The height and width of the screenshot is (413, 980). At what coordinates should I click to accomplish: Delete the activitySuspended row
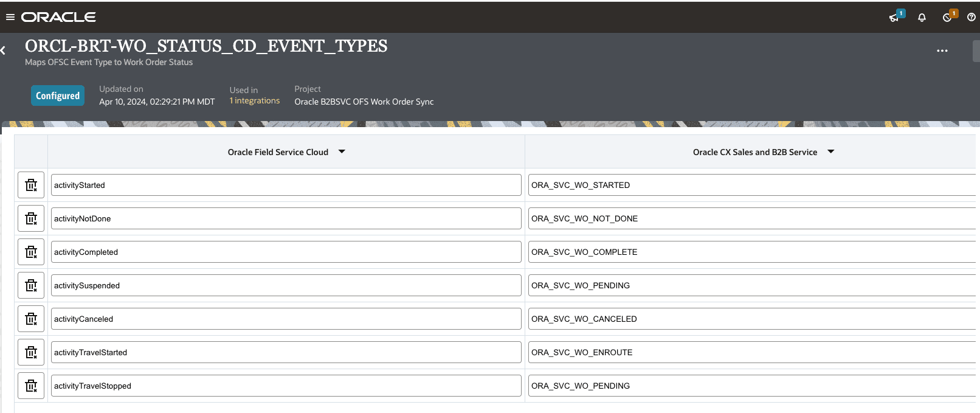[x=31, y=285]
